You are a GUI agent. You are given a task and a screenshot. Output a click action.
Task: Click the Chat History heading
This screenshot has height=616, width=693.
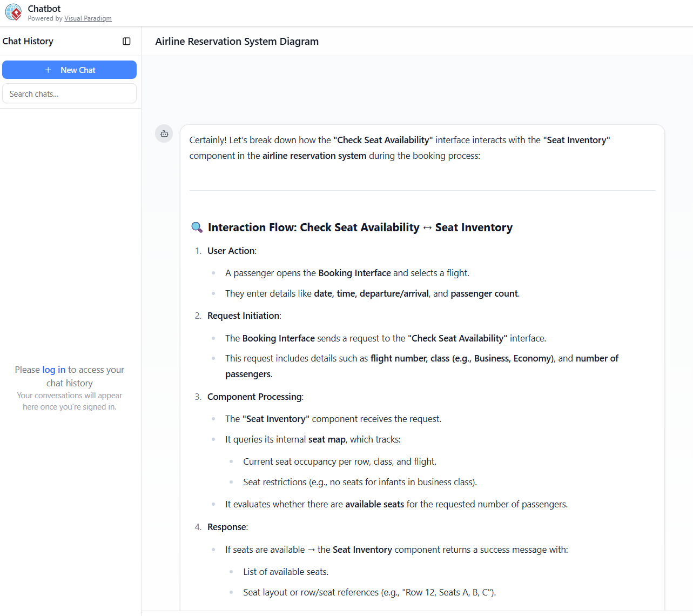28,42
